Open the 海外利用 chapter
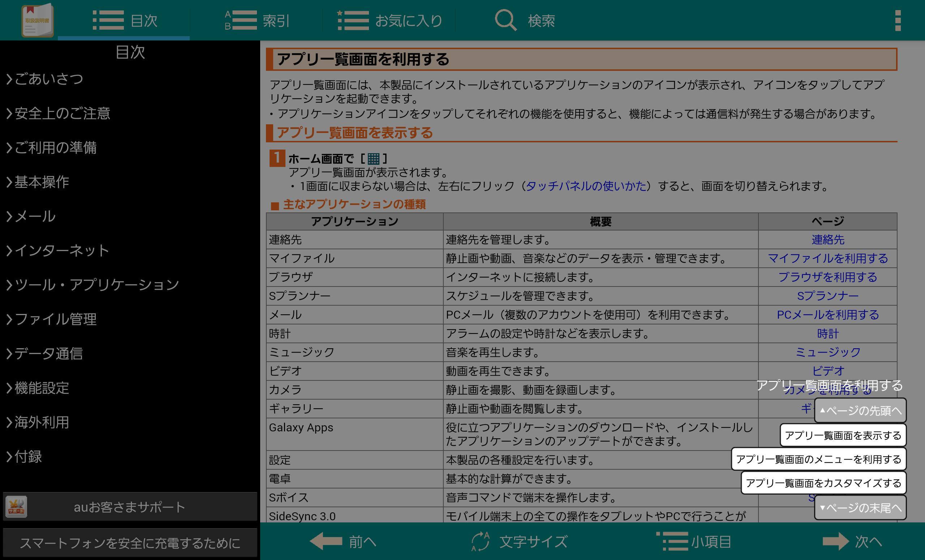Image resolution: width=925 pixels, height=560 pixels. point(130,422)
